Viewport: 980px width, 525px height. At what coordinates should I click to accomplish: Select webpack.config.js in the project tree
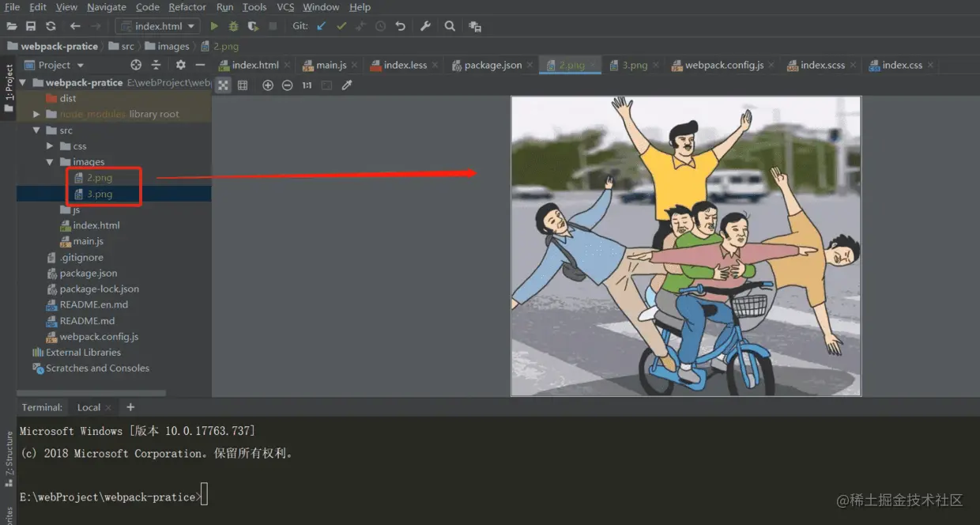[x=99, y=336]
